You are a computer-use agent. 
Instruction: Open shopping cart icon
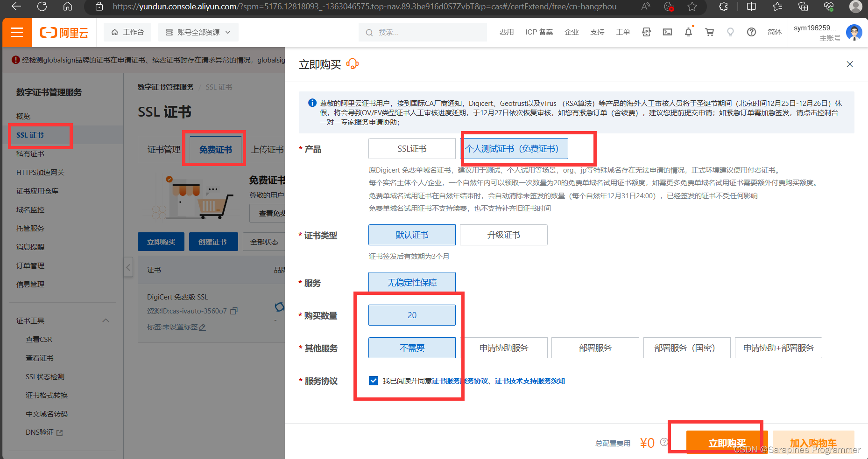pyautogui.click(x=709, y=32)
